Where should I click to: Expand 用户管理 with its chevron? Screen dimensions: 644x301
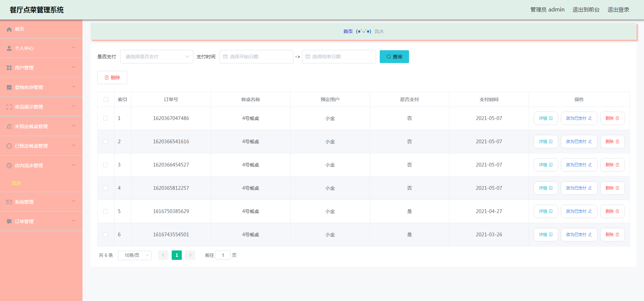pos(74,67)
